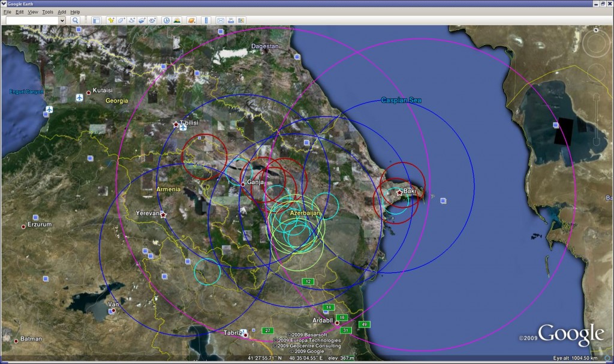
Task: Toggle sunlight across the landscape
Action: (177, 20)
